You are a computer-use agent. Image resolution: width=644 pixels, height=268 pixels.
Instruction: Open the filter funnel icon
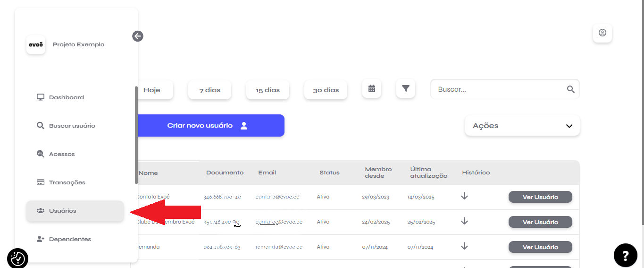pos(406,88)
